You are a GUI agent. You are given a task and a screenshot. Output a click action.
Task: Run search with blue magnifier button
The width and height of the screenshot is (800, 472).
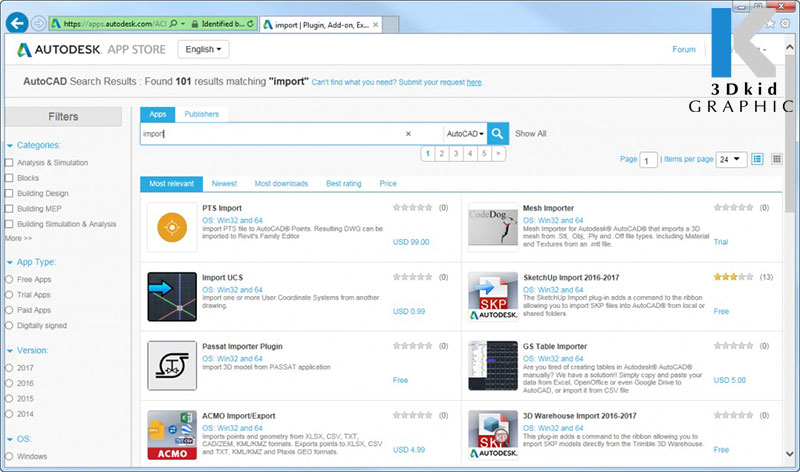(497, 134)
